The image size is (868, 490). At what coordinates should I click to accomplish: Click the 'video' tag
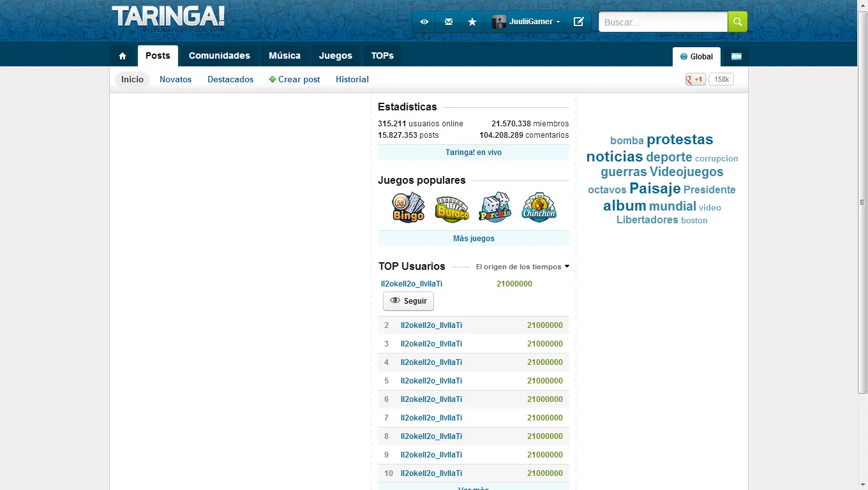pos(710,208)
